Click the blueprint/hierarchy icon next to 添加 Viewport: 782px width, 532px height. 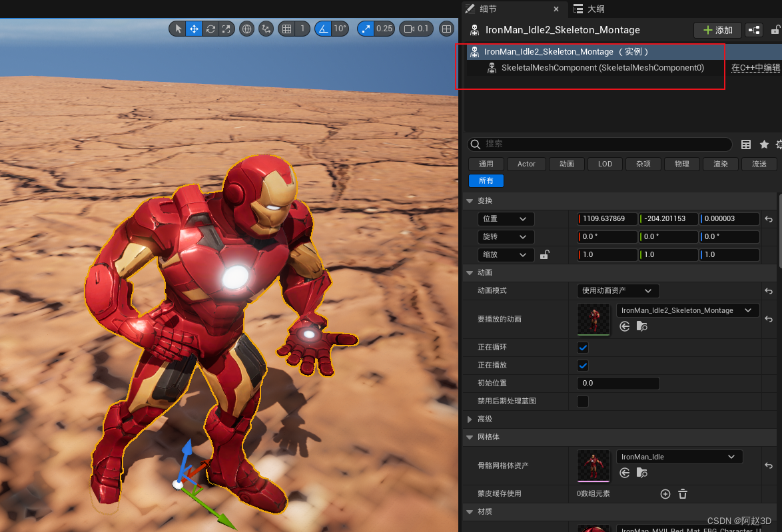[754, 31]
